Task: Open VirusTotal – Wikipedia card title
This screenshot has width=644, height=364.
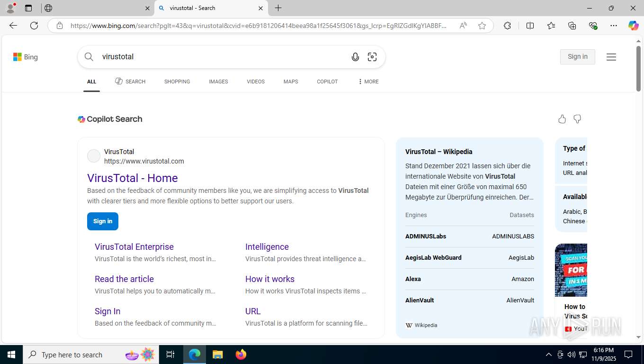Action: point(439,152)
